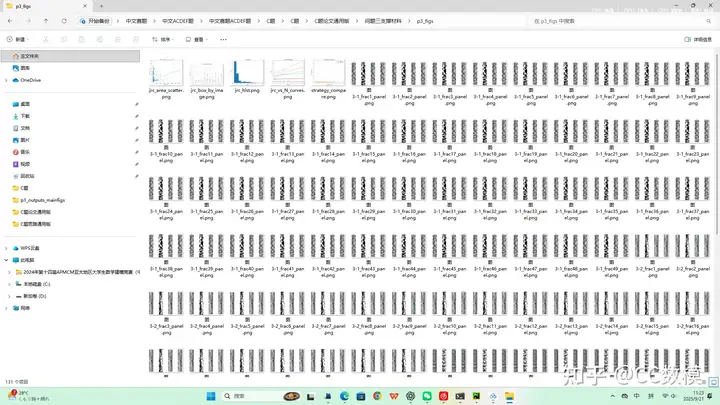The width and height of the screenshot is (720, 405).
Task: Expand OneDrive in navigation pane
Action: tap(6, 80)
